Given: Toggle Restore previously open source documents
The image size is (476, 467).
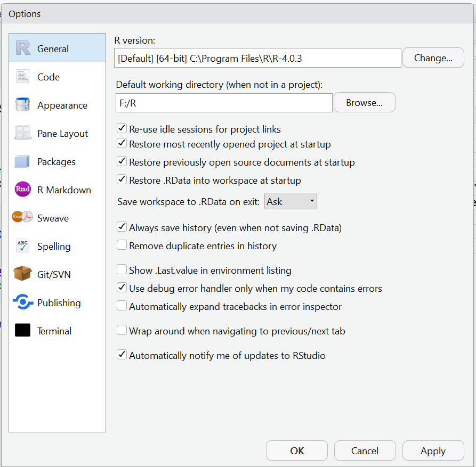Looking at the screenshot, I should 122,161.
